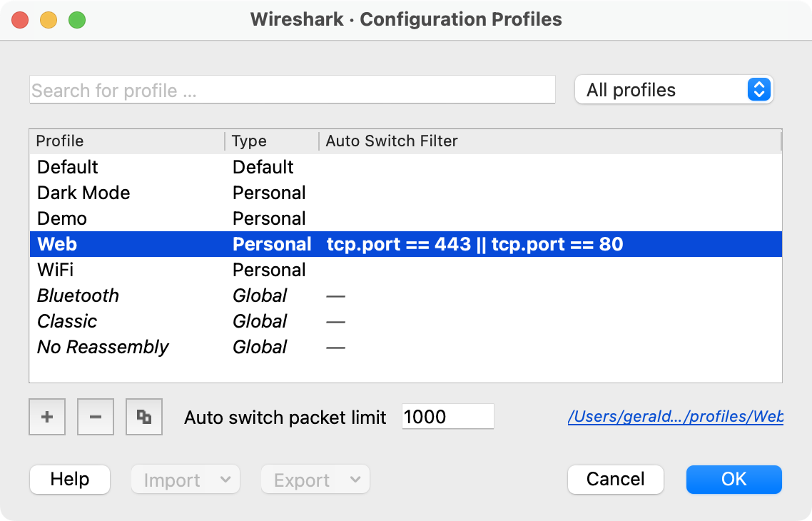This screenshot has width=812, height=521.
Task: Open the Import dropdown menu
Action: pos(185,480)
